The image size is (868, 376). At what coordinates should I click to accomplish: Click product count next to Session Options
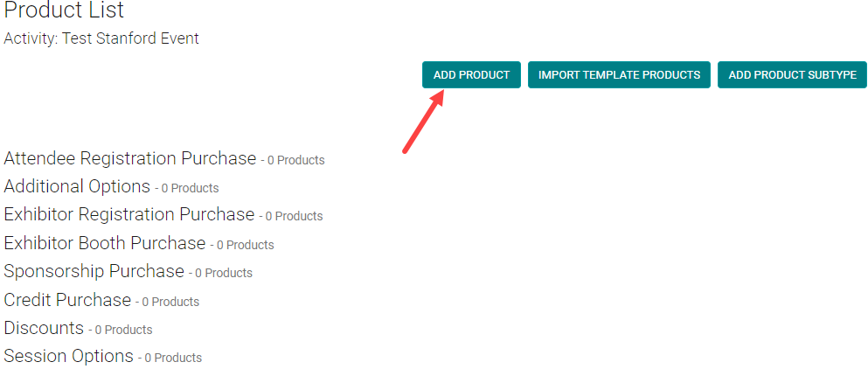click(x=172, y=358)
